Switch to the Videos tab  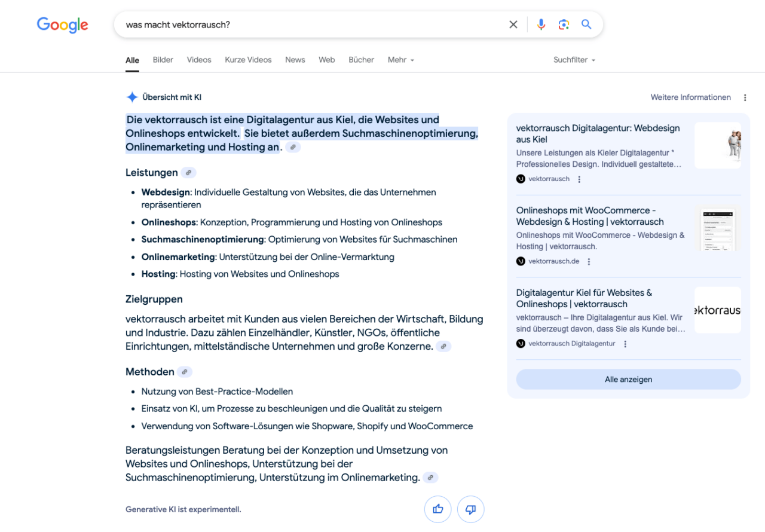coord(199,60)
